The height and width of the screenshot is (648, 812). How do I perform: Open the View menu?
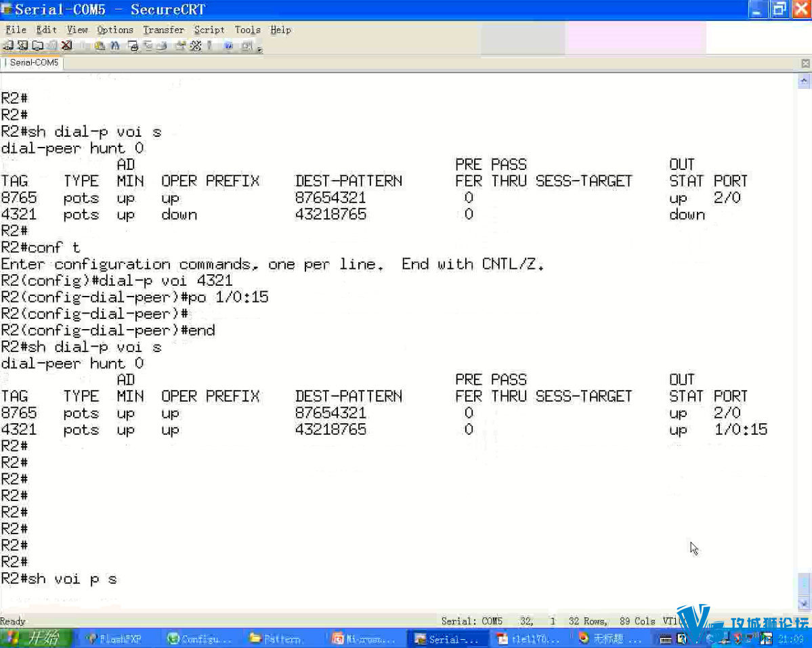[77, 30]
